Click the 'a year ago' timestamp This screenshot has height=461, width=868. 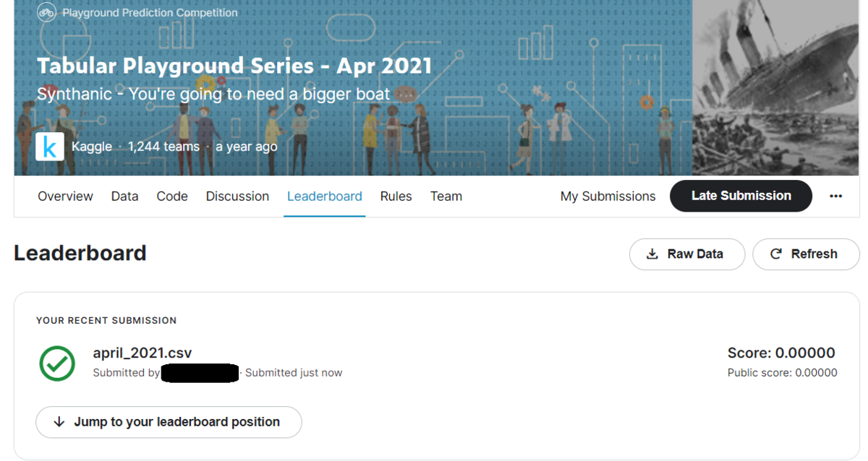[x=247, y=147]
